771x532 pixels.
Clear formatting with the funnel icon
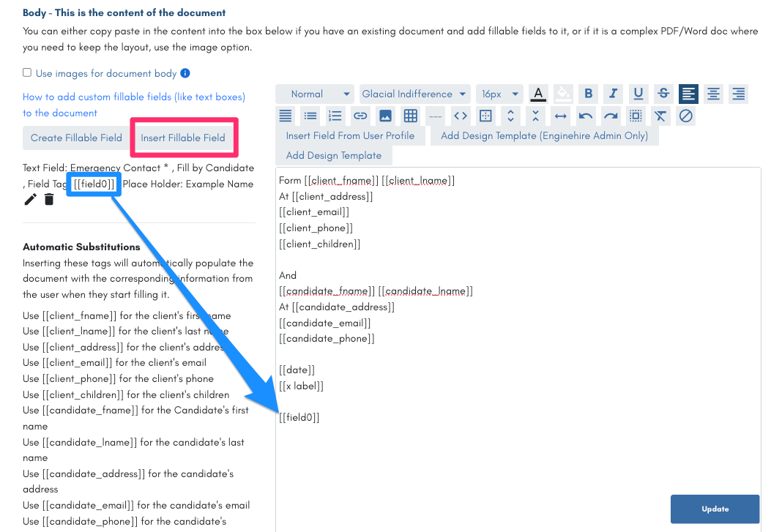point(660,116)
